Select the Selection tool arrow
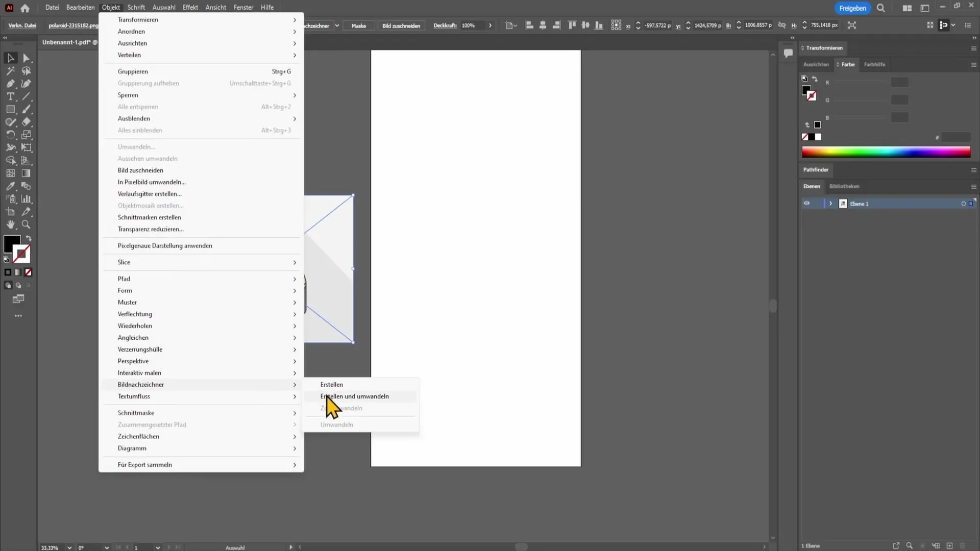The image size is (980, 551). coord(11,58)
